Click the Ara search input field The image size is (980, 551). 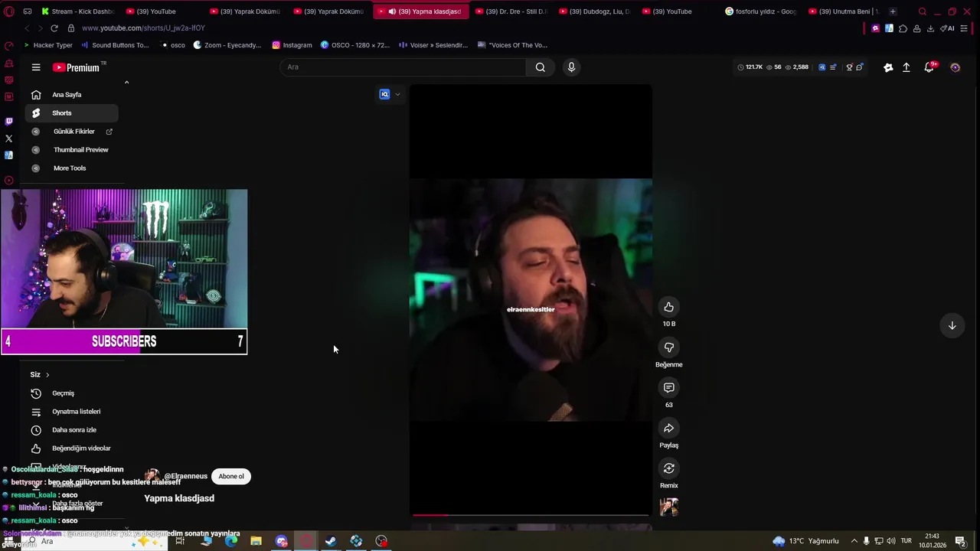pyautogui.click(x=405, y=67)
